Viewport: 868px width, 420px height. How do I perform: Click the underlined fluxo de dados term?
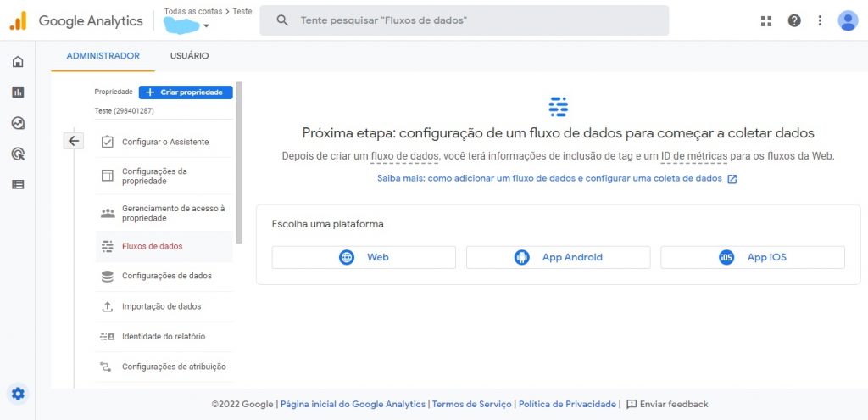pyautogui.click(x=404, y=156)
